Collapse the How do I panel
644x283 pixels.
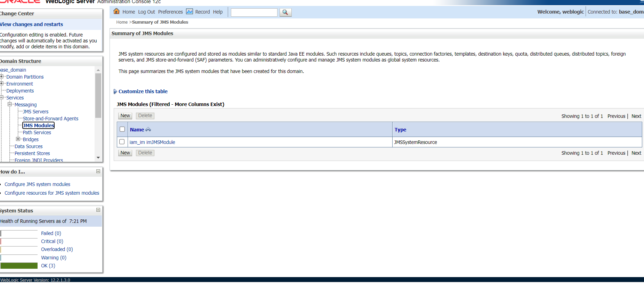coord(98,171)
